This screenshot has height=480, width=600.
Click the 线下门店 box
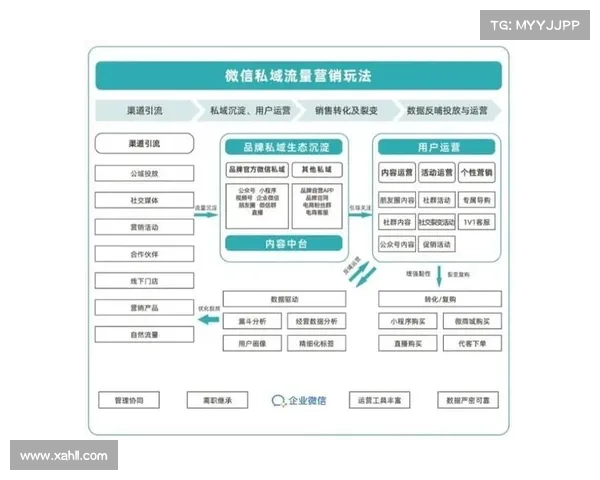click(144, 281)
